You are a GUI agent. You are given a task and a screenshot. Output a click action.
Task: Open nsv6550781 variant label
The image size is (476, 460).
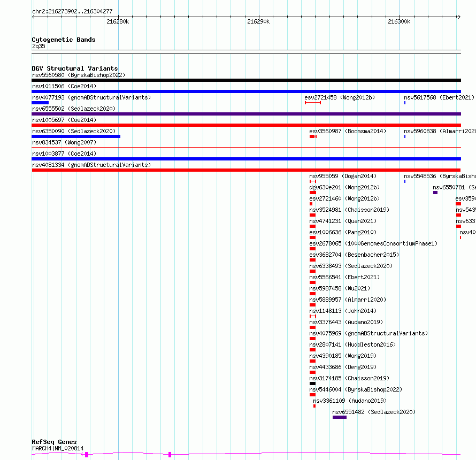point(454,187)
